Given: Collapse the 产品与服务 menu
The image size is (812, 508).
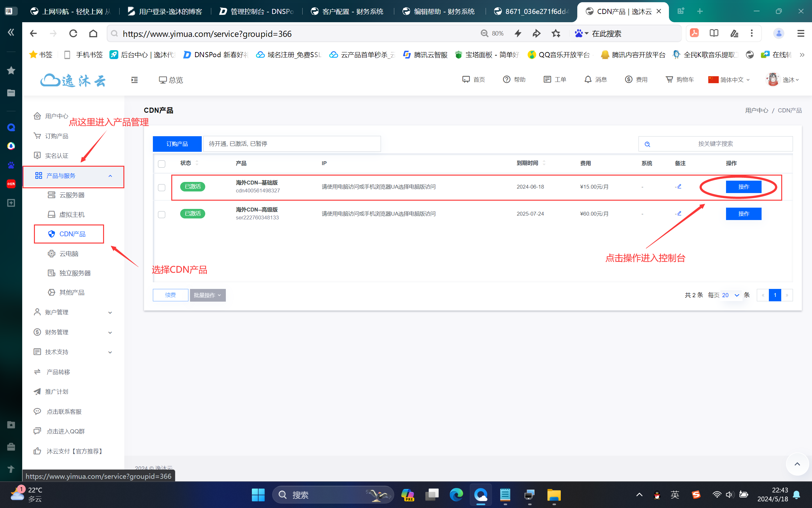Looking at the screenshot, I should click(x=73, y=176).
